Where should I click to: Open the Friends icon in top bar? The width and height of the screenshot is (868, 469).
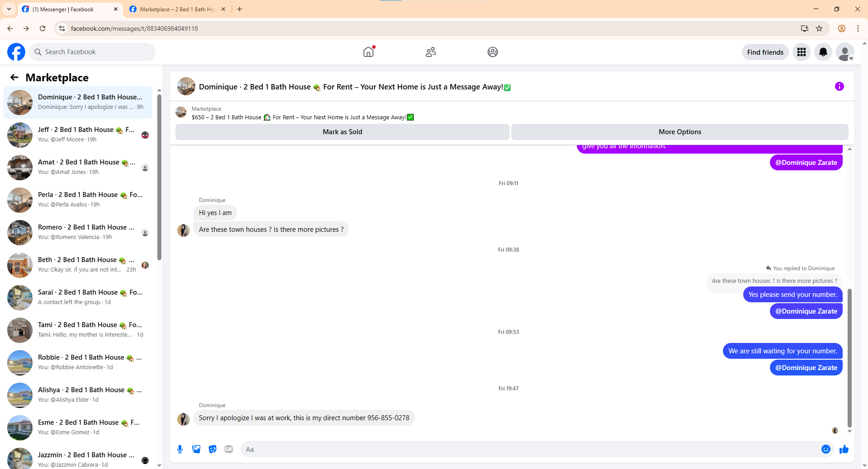point(431,52)
